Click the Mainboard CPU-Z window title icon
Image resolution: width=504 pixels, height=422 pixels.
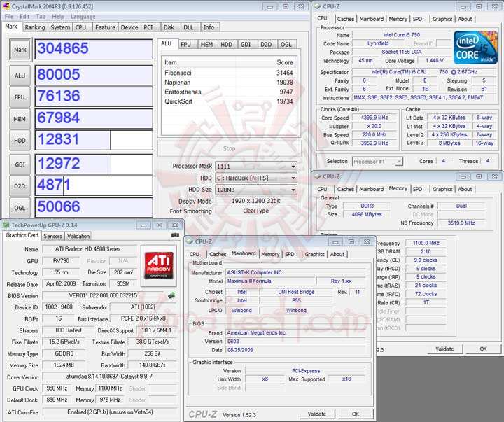(190, 241)
